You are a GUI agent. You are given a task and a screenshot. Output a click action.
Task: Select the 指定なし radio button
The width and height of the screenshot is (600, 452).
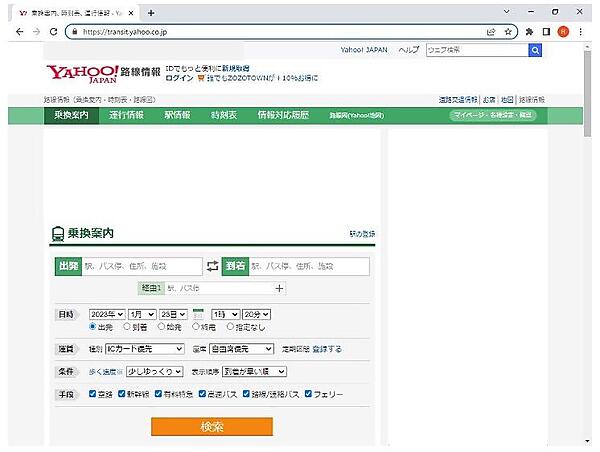tap(230, 326)
